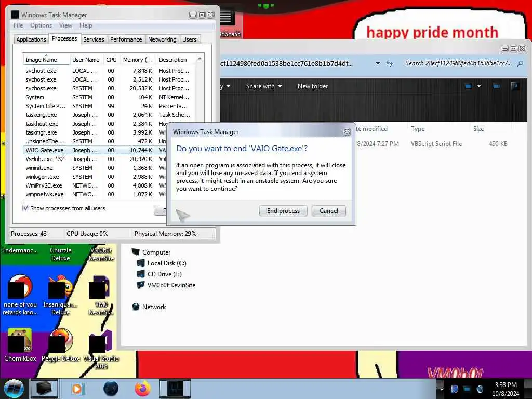Open the Peggle Deluxe desktop icon
Image resolution: width=532 pixels, height=399 pixels.
(x=61, y=344)
